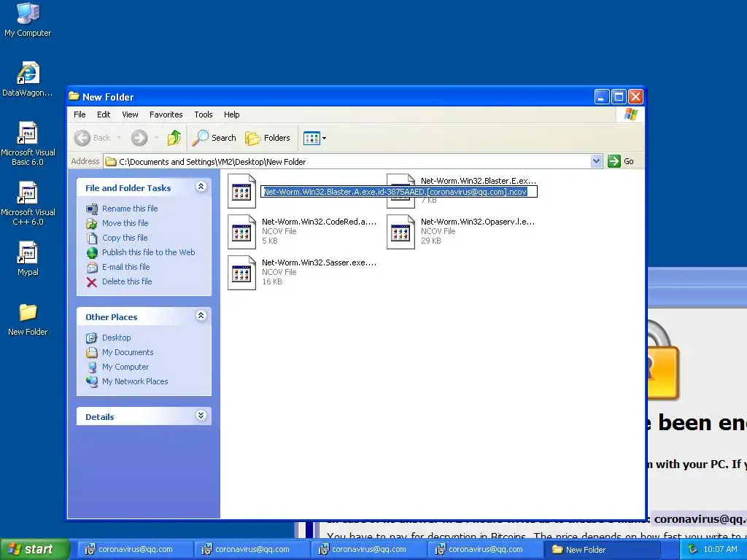This screenshot has width=747, height=560.
Task: Click the Go button
Action: pos(621,161)
